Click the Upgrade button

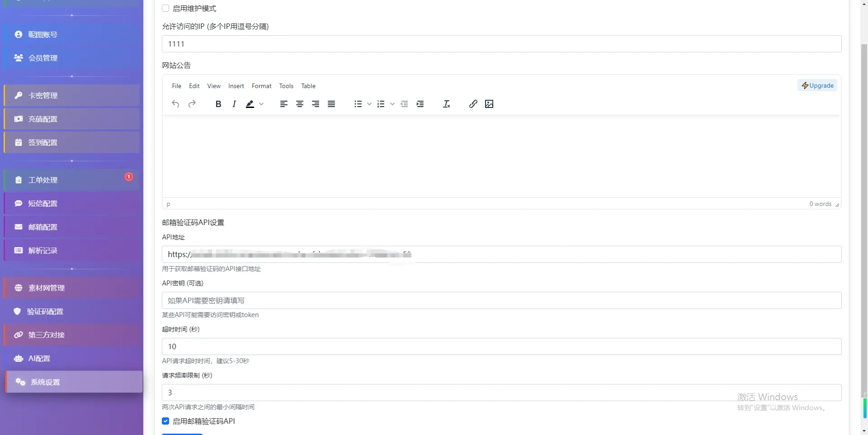click(817, 85)
